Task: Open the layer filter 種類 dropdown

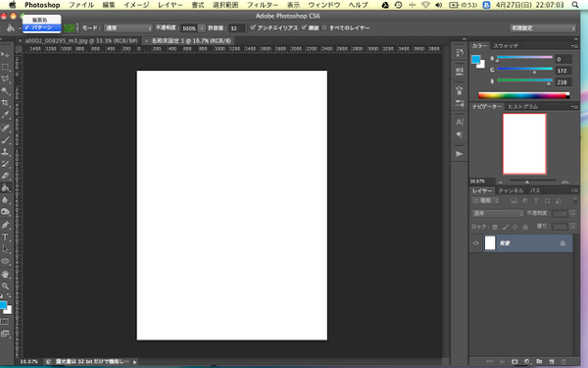Action: 486,201
